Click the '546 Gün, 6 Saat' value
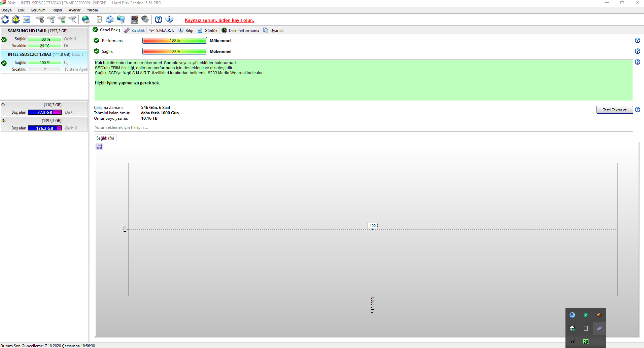 pyautogui.click(x=156, y=108)
